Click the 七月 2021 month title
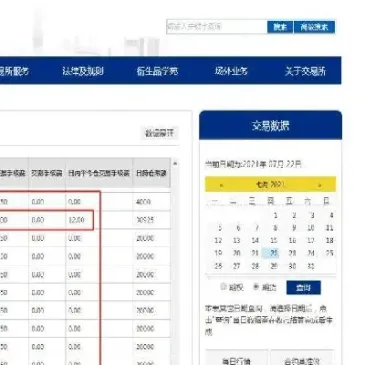The image size is (365, 365). pyautogui.click(x=270, y=185)
